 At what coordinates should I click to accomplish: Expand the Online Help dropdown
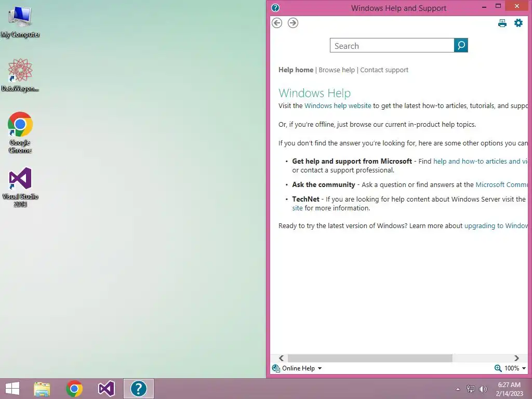pos(302,368)
